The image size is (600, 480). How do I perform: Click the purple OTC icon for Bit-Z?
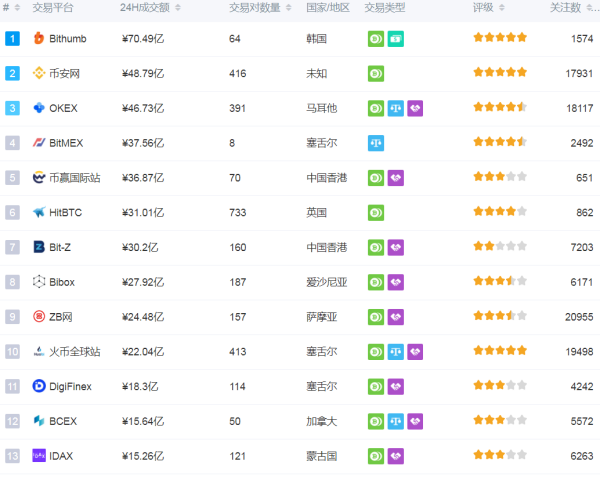click(396, 247)
